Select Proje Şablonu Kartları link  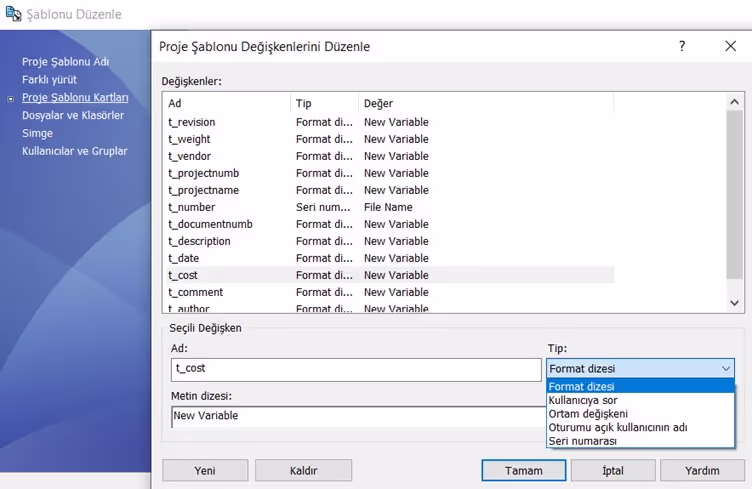coord(75,97)
